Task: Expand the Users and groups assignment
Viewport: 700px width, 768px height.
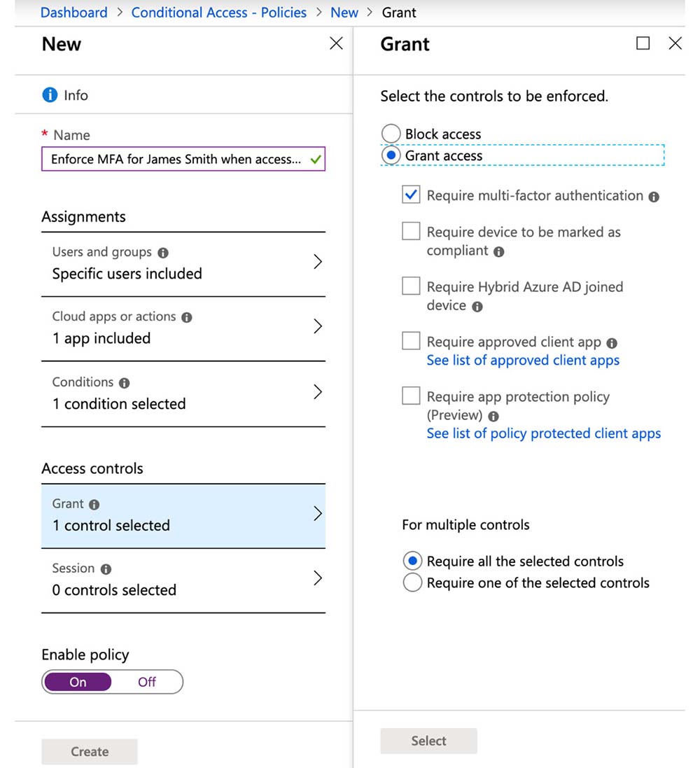Action: click(x=318, y=262)
